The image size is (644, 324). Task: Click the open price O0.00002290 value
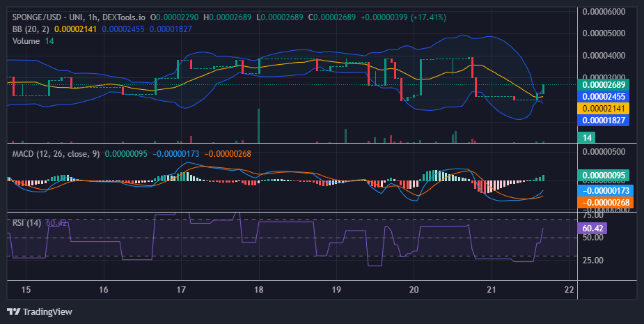[x=174, y=17]
